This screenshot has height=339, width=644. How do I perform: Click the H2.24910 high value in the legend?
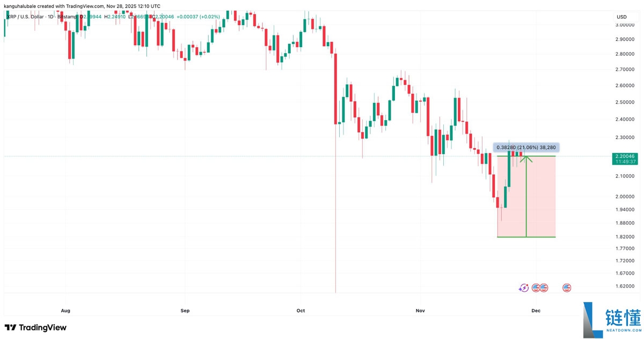(114, 17)
